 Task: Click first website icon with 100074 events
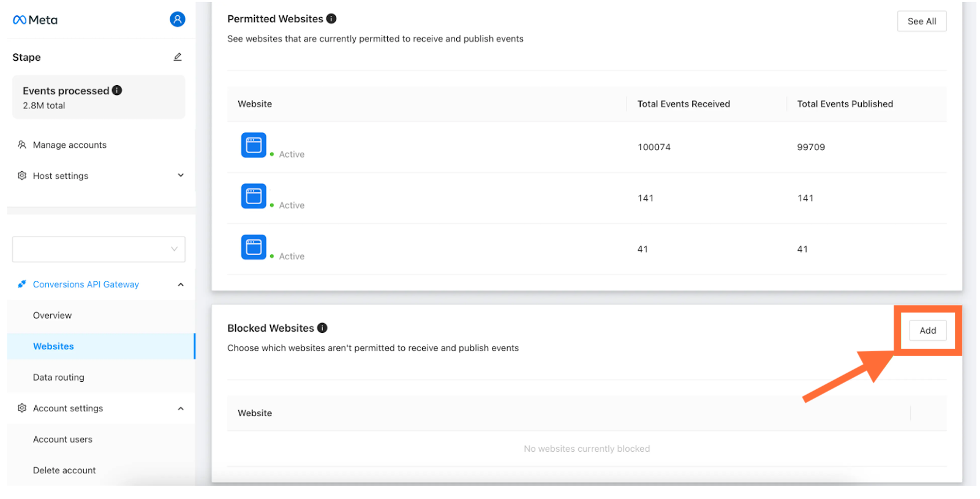point(254,145)
